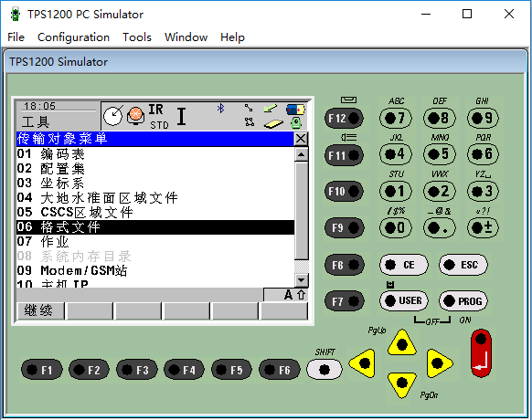Click the Bluetooth status icon

221,109
